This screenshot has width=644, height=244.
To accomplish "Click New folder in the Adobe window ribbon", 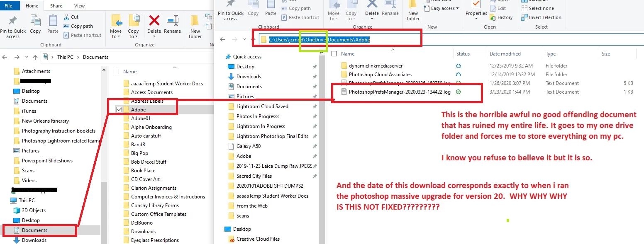I will tap(413, 11).
